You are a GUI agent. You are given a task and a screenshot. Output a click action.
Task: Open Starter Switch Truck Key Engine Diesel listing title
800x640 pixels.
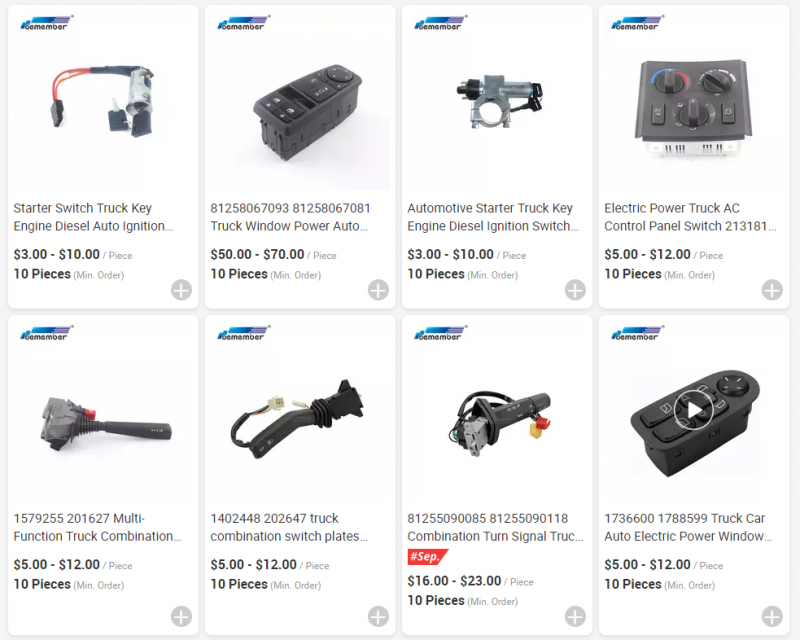(93, 217)
